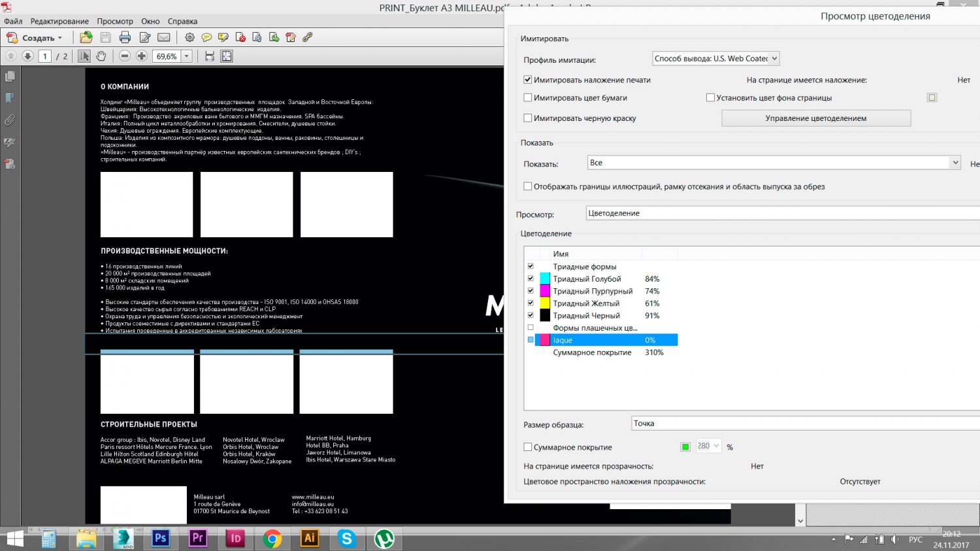Click the Save diskette icon
This screenshot has height=551, width=980.
(105, 38)
